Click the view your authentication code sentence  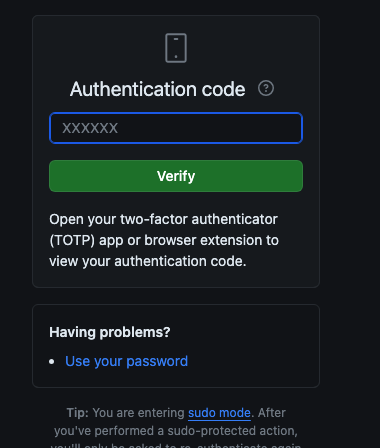click(148, 261)
